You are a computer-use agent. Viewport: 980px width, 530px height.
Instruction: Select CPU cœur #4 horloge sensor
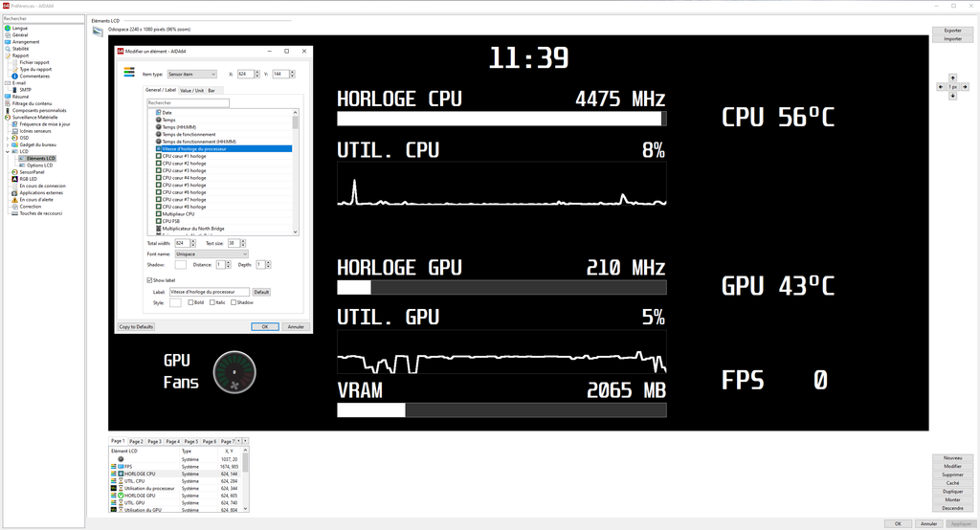tap(184, 178)
